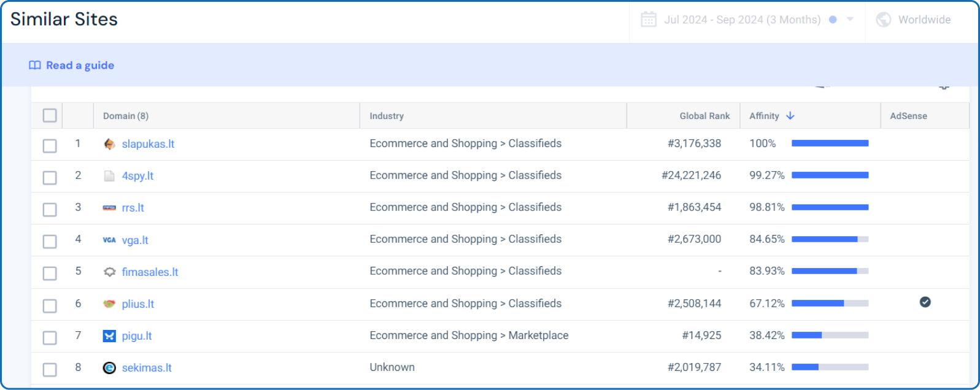Click Global Rank #3,176,338 for slapukas.lt
Viewport: 980px width, 390px height.
pyautogui.click(x=695, y=143)
